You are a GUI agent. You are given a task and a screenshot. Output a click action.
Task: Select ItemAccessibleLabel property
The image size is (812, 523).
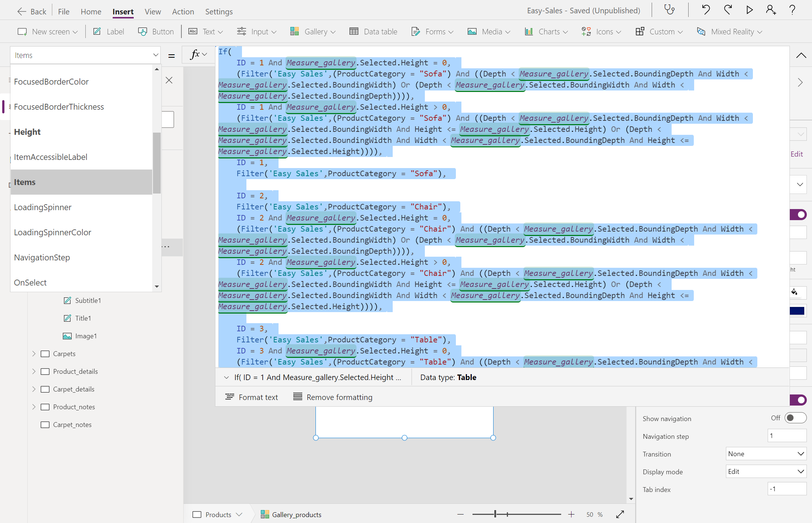[x=81, y=157]
